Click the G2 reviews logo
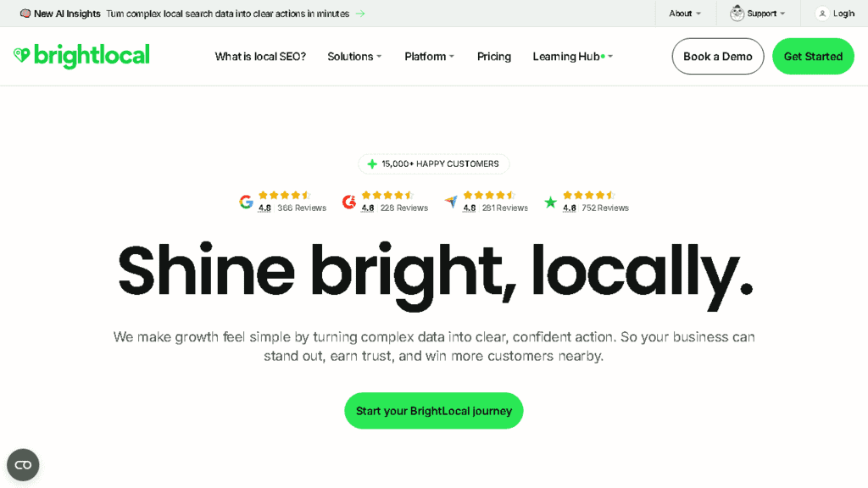 [348, 202]
